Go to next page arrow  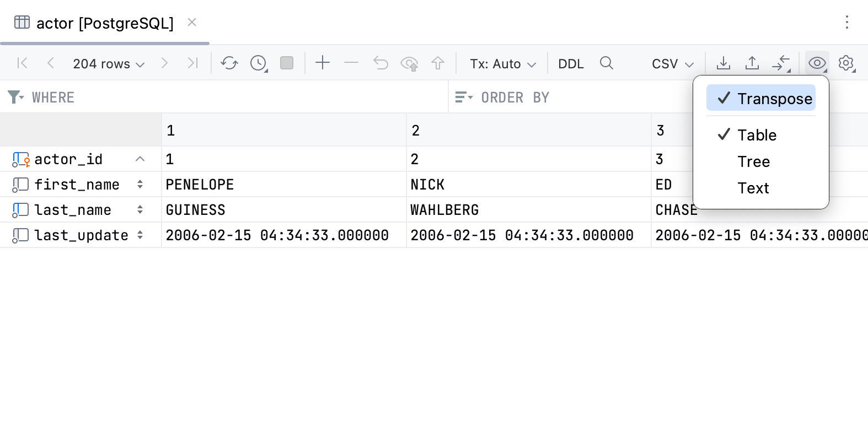164,63
